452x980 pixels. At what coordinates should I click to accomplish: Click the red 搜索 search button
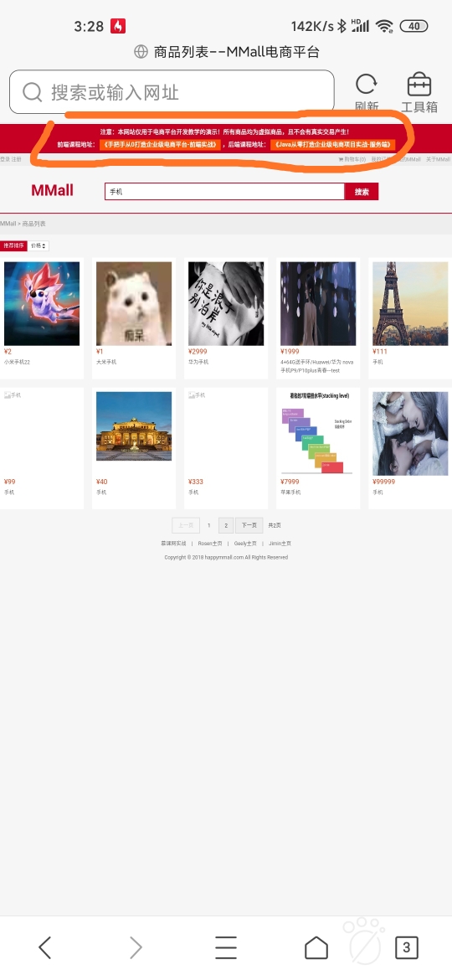362,192
